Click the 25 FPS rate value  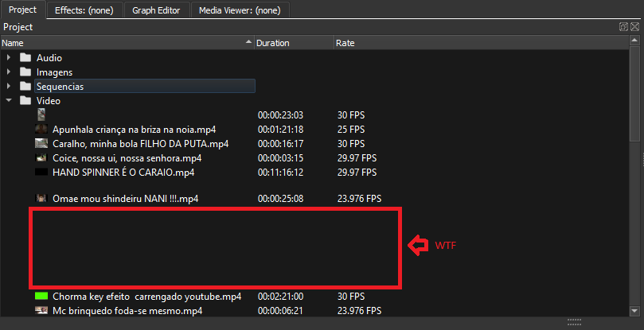pyautogui.click(x=351, y=130)
